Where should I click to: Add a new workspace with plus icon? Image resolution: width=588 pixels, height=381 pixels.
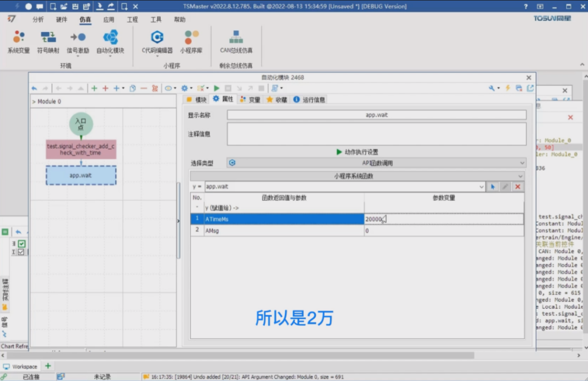[48, 366]
